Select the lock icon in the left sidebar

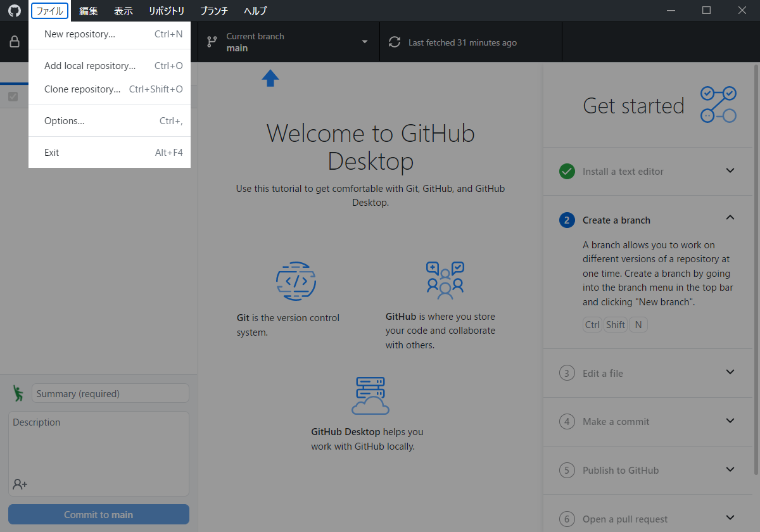pyautogui.click(x=14, y=42)
